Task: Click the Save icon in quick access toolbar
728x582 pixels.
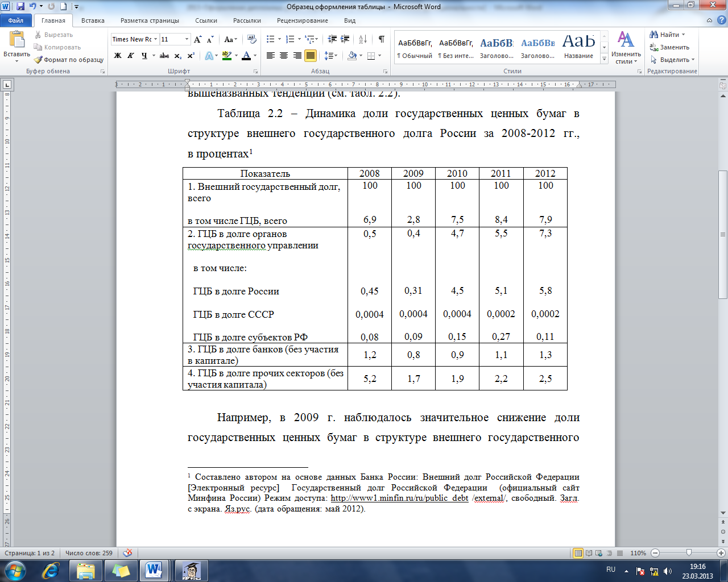Action: point(20,7)
